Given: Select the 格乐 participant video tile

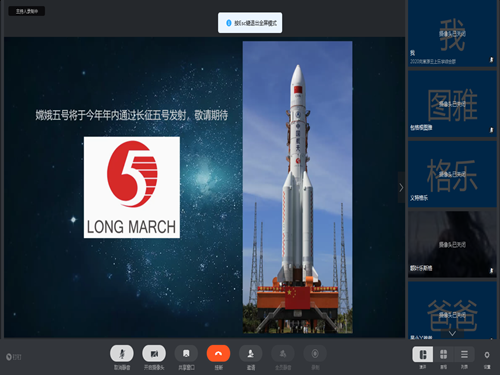Looking at the screenshot, I should (452, 174).
